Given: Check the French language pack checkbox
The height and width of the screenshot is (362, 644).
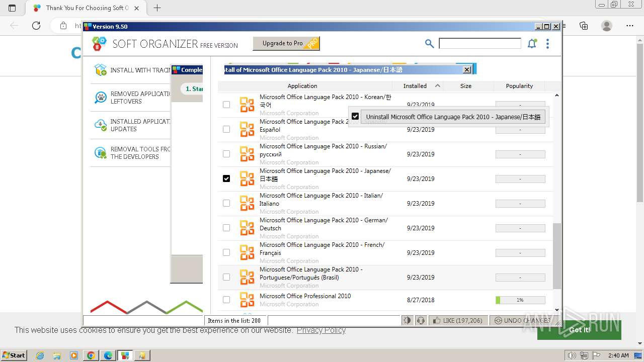Looking at the screenshot, I should pos(226,252).
